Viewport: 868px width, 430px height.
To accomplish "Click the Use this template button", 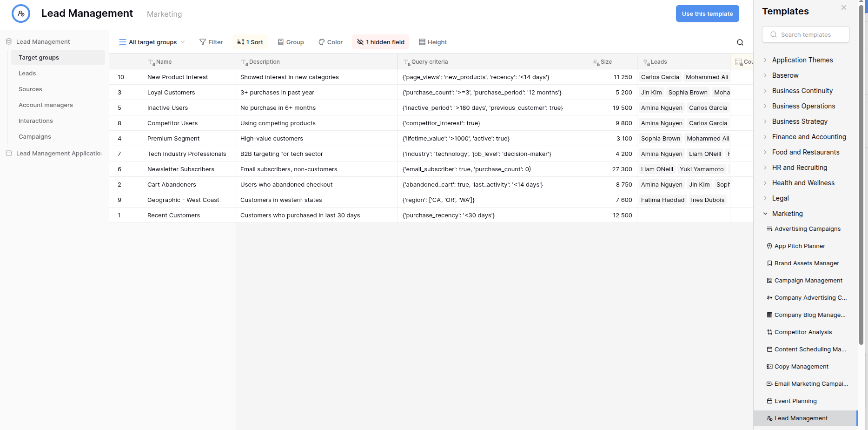I will 707,13.
